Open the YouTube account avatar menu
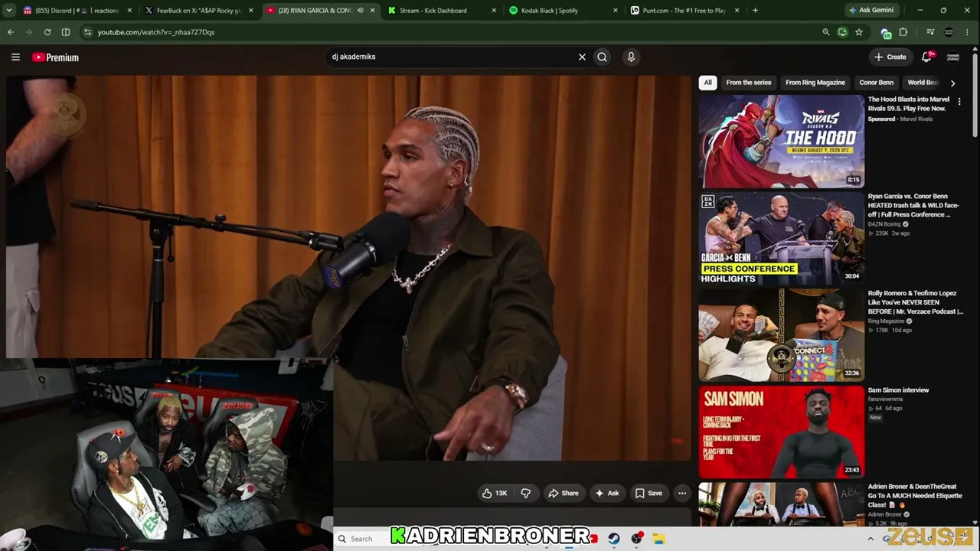This screenshot has width=980, height=551. pos(953,57)
